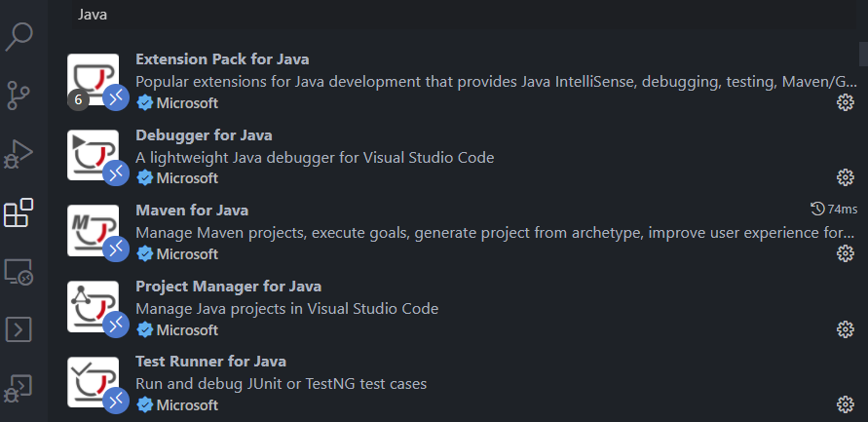Click the Java search input field
Image resolution: width=868 pixels, height=422 pixels.
pyautogui.click(x=464, y=15)
